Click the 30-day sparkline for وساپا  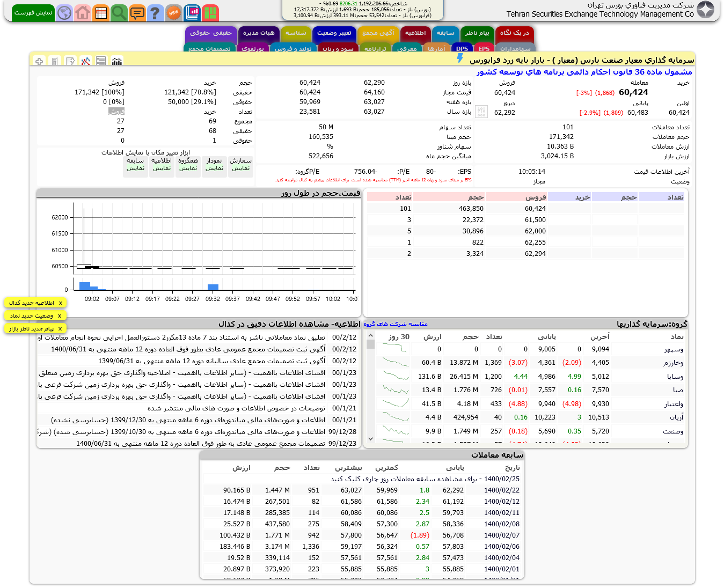pos(396,377)
